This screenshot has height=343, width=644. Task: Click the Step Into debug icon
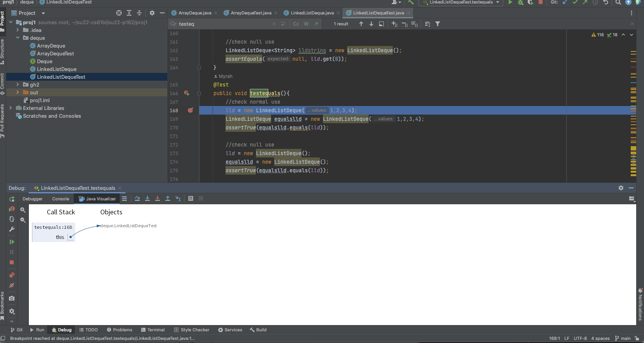point(147,199)
